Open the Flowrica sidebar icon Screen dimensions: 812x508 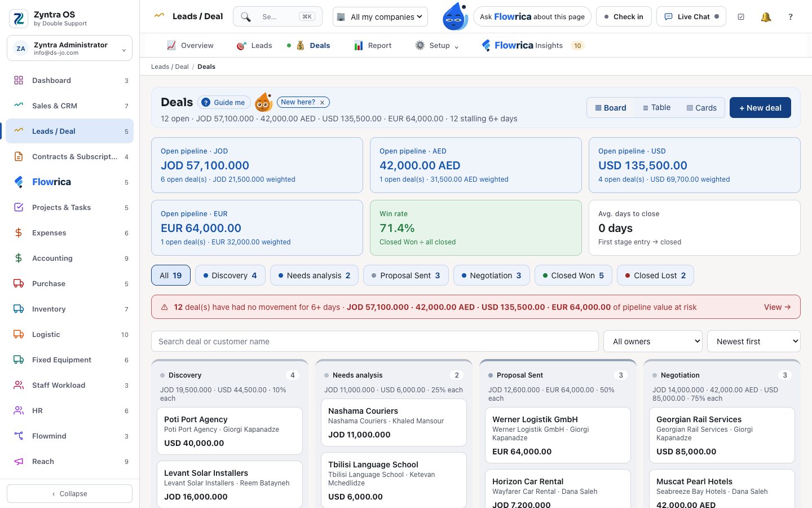[x=19, y=182]
